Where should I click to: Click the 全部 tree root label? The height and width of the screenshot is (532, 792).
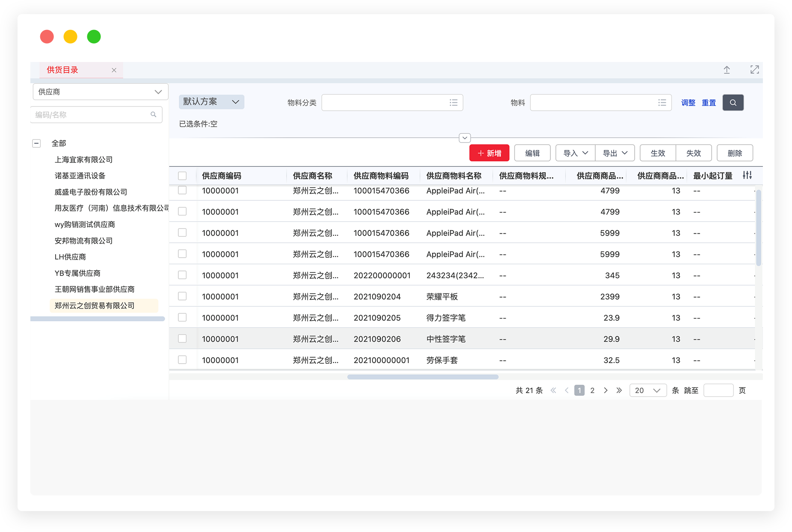59,144
